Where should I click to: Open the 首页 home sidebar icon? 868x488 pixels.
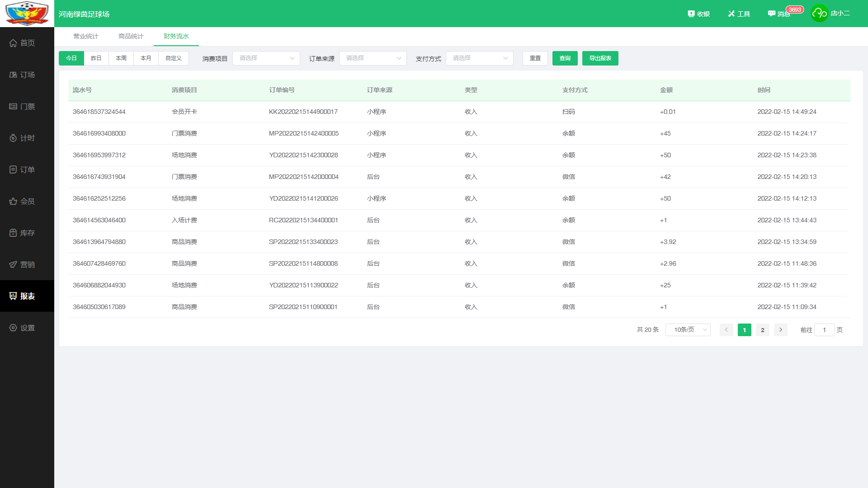pyautogui.click(x=13, y=43)
